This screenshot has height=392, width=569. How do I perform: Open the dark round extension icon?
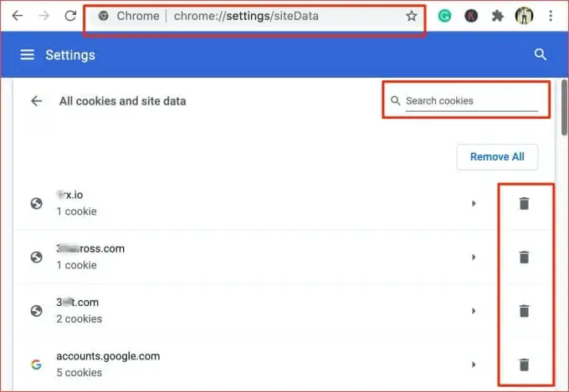tap(471, 16)
